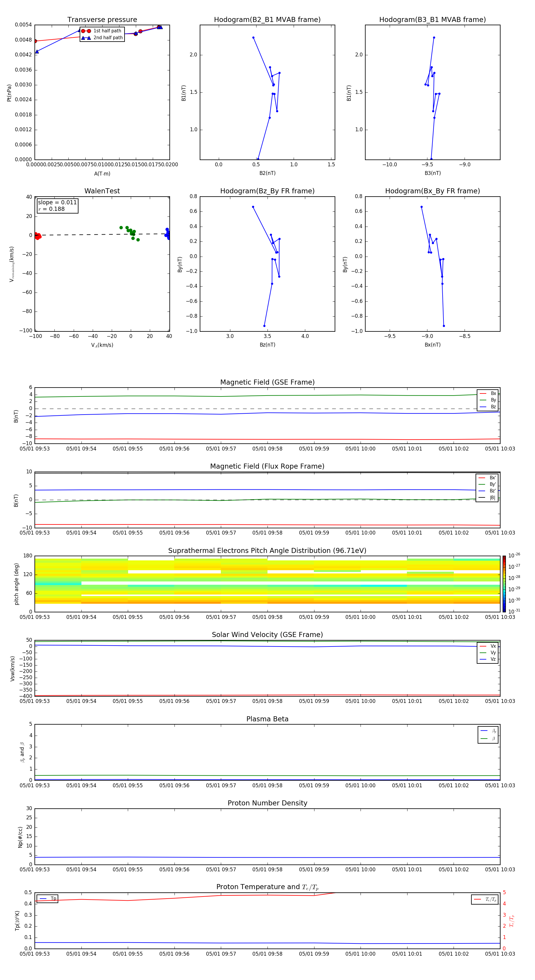Image resolution: width=535 pixels, height=980 pixels.
Task: Click the 'Proton Temperature and Te/Tp' title
Action: [x=267, y=887]
